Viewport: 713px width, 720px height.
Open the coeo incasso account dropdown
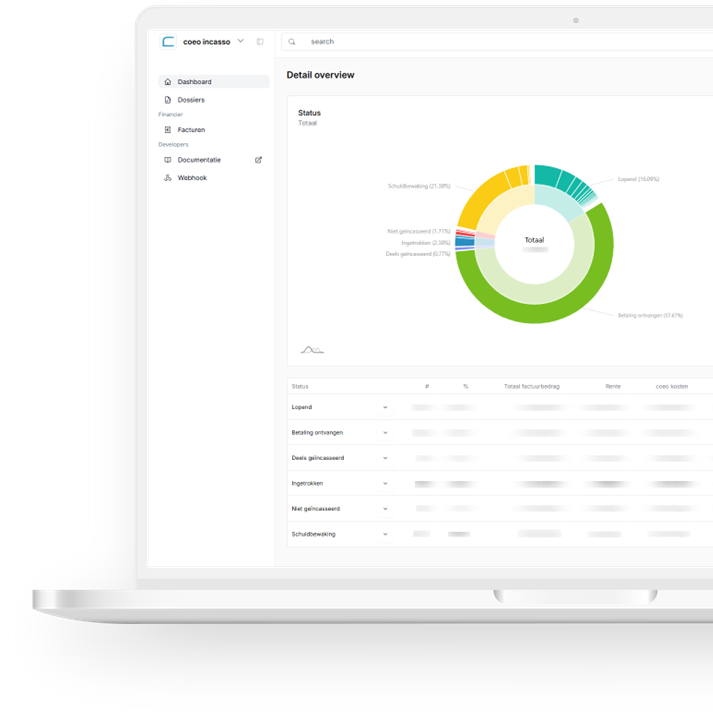point(241,41)
